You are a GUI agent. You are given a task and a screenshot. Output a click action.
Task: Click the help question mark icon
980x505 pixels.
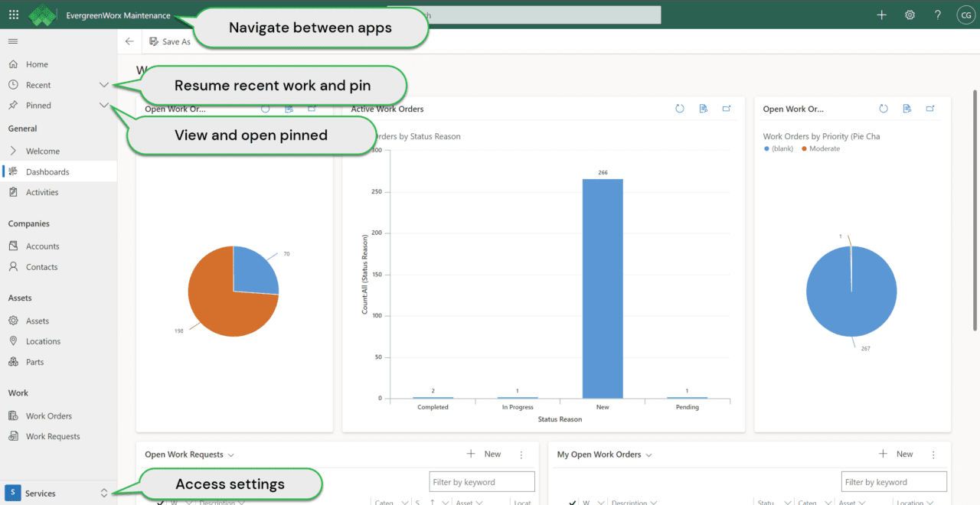(x=938, y=15)
